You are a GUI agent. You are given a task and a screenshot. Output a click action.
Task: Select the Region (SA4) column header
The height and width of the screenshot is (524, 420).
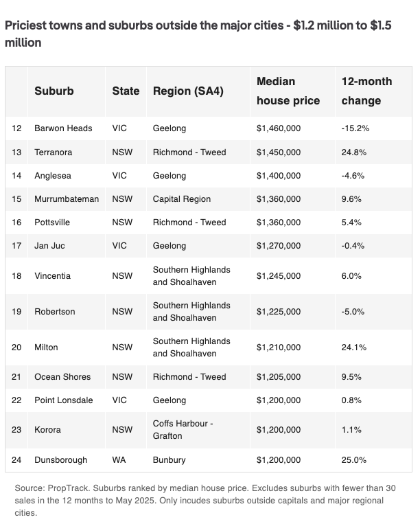pyautogui.click(x=188, y=91)
